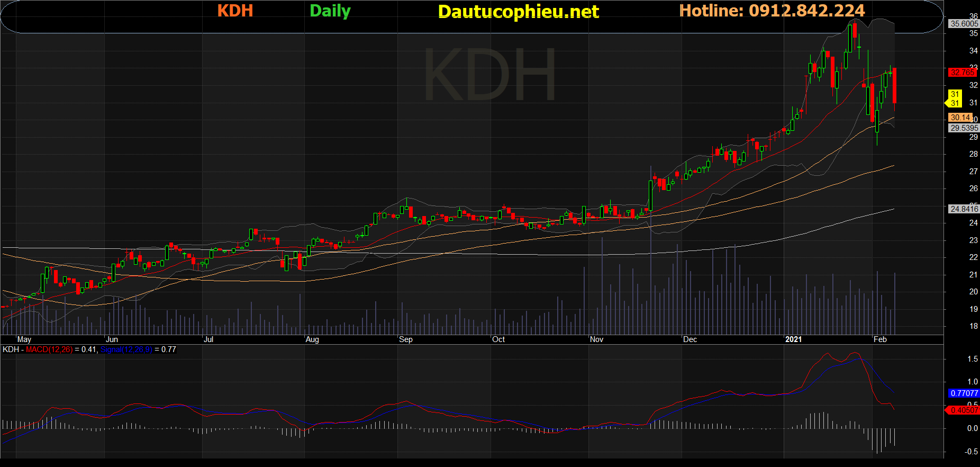Click the 24.8416 moving average label
980x467 pixels.
(x=964, y=209)
